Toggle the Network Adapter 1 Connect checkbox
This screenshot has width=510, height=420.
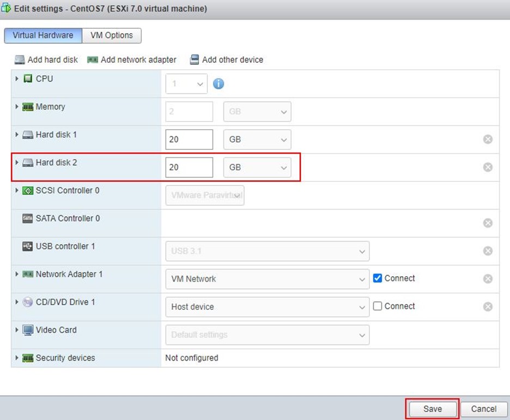click(x=377, y=278)
